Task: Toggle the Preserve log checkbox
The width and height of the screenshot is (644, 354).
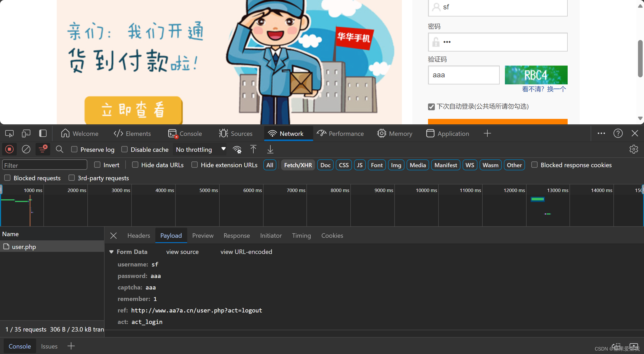Action: [x=75, y=149]
